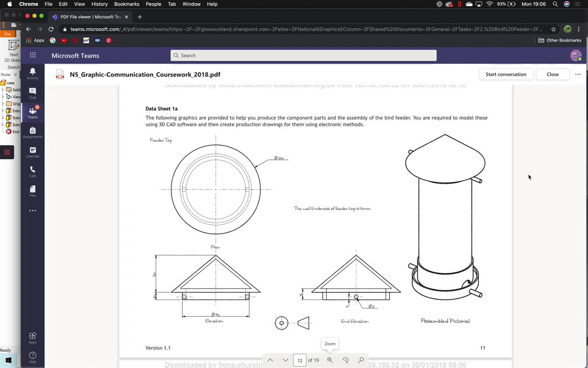Image resolution: width=588 pixels, height=368 pixels.
Task: Reload the Chrome page
Action: pos(51,29)
